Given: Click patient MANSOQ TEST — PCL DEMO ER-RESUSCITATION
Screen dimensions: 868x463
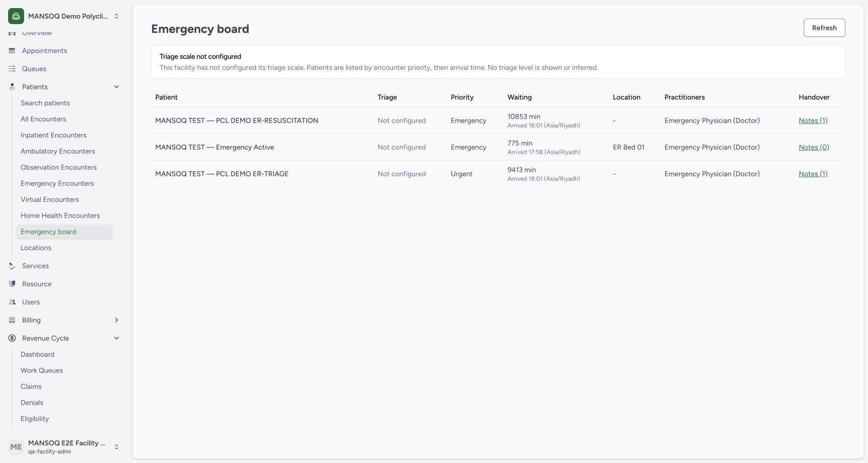Looking at the screenshot, I should tap(237, 121).
